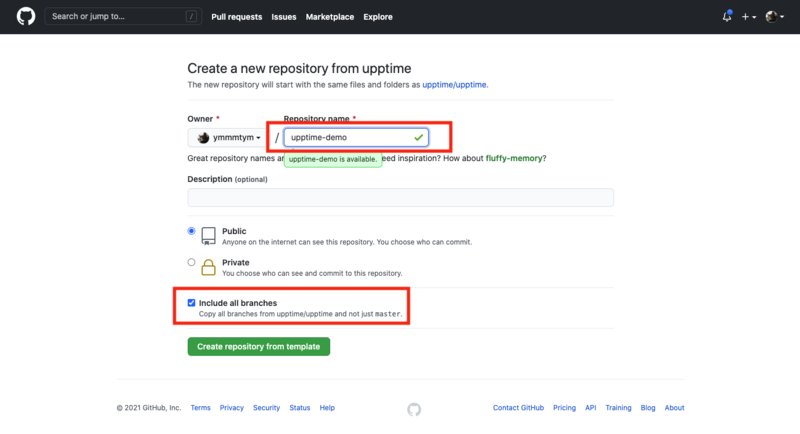The height and width of the screenshot is (434, 800).
Task: Focus the Search or jump to field
Action: pos(123,16)
